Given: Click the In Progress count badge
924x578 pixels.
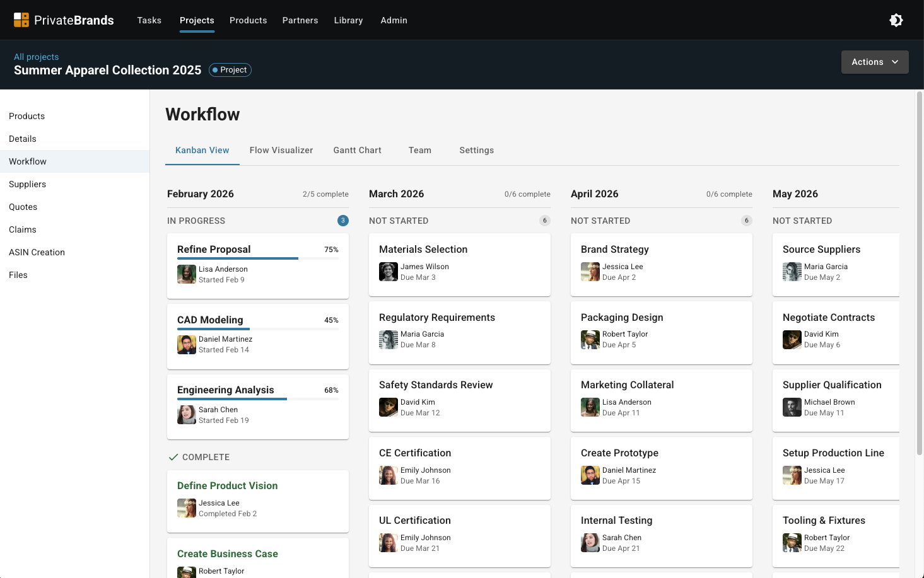Looking at the screenshot, I should tap(342, 221).
